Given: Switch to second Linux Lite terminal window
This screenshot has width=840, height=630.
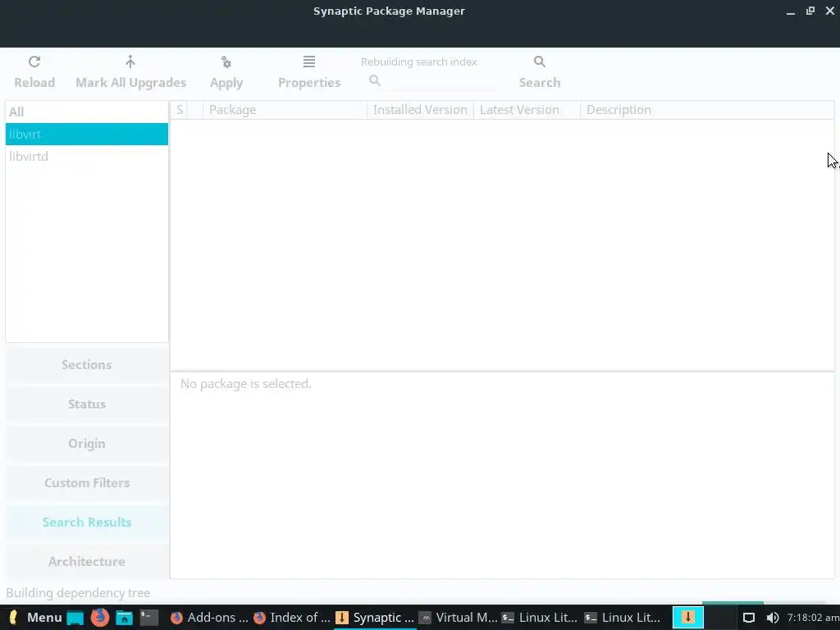Looking at the screenshot, I should point(623,618).
